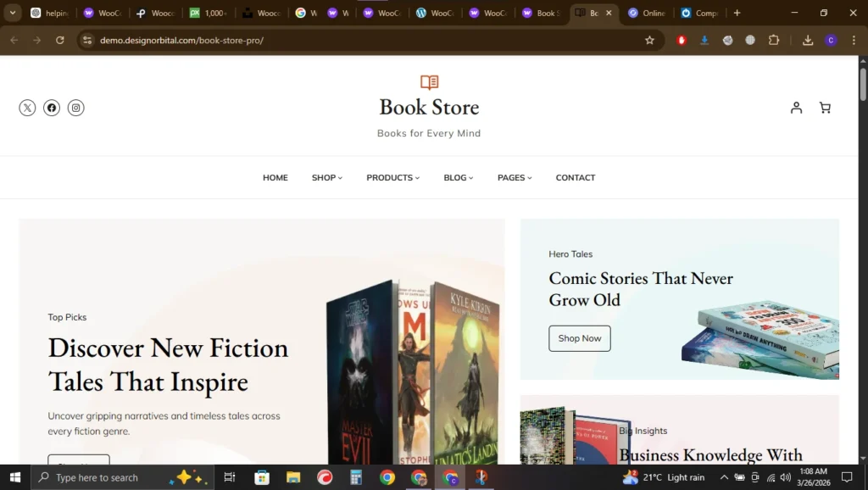The height and width of the screenshot is (490, 868).
Task: Expand the SHOP menu
Action: (x=326, y=178)
